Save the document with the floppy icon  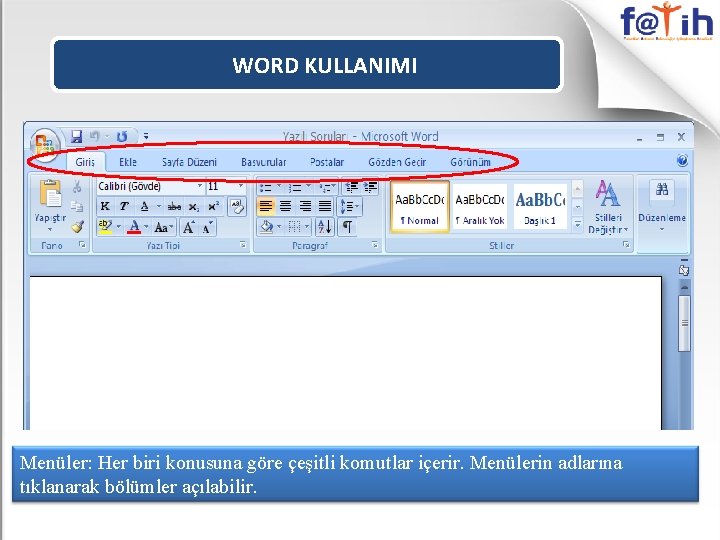[x=76, y=136]
